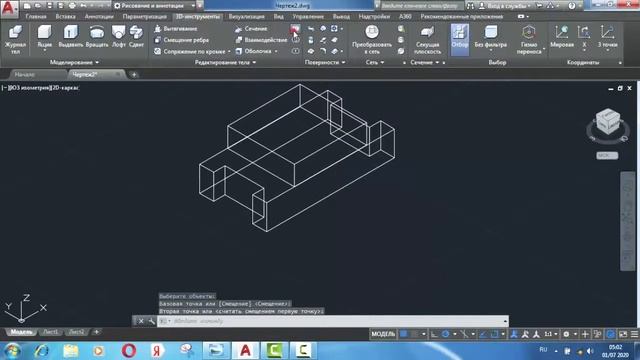
Task: Open workspace dropdown Рисование и аннотации
Action: click(x=154, y=6)
